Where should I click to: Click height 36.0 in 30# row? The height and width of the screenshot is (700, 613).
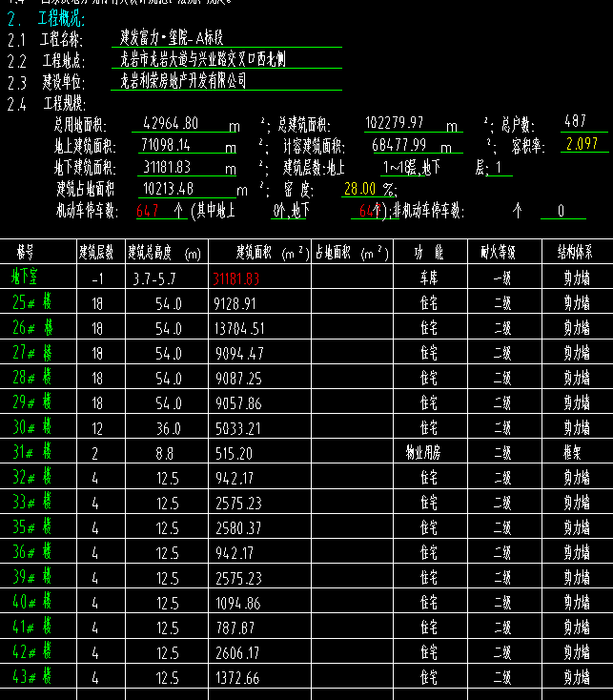click(x=168, y=429)
